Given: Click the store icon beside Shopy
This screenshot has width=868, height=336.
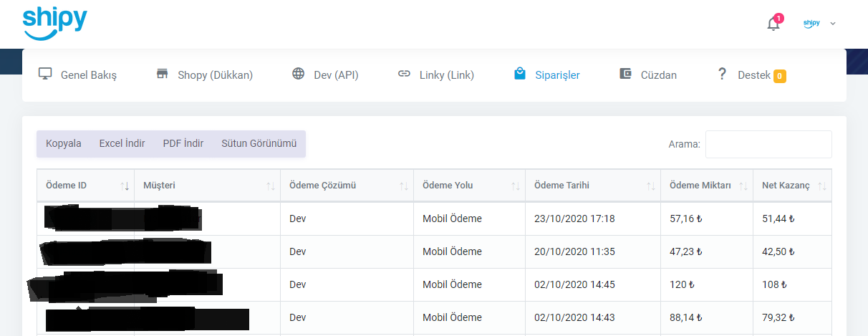Looking at the screenshot, I should tap(162, 74).
